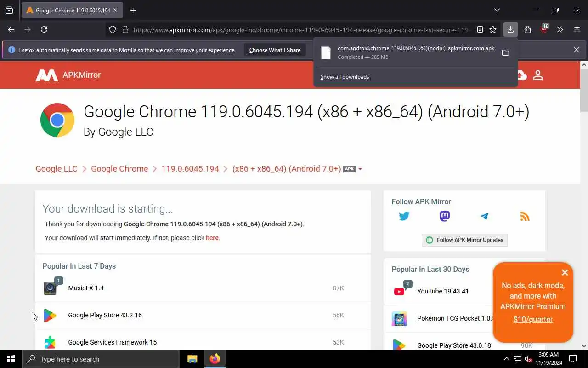Open the APKMirror account profile icon

click(x=538, y=75)
